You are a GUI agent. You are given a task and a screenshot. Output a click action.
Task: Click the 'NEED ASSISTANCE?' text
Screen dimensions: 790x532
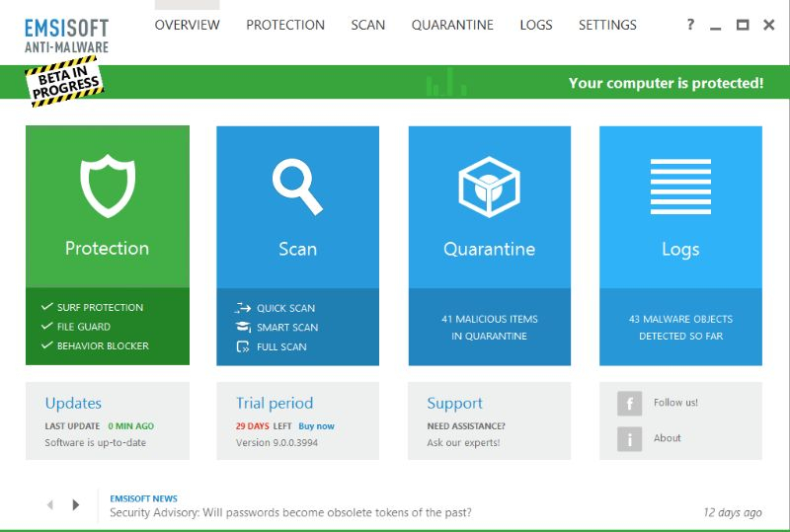[x=466, y=426]
